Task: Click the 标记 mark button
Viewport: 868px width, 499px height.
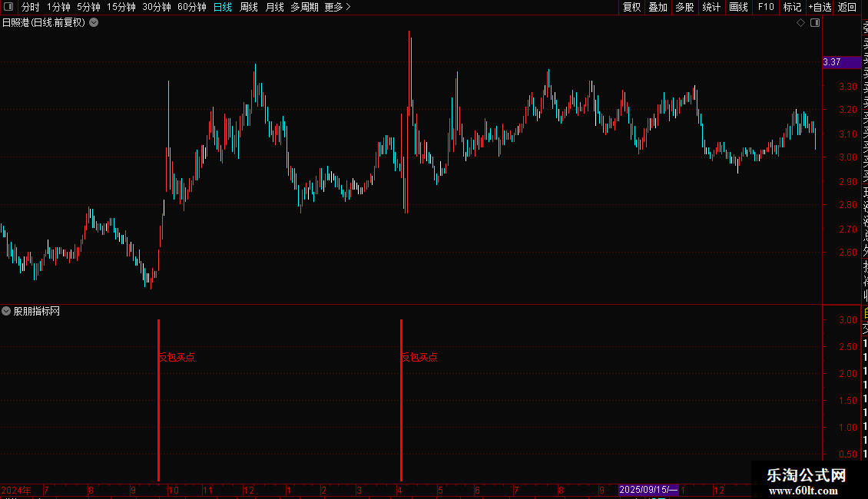Action: click(x=792, y=7)
